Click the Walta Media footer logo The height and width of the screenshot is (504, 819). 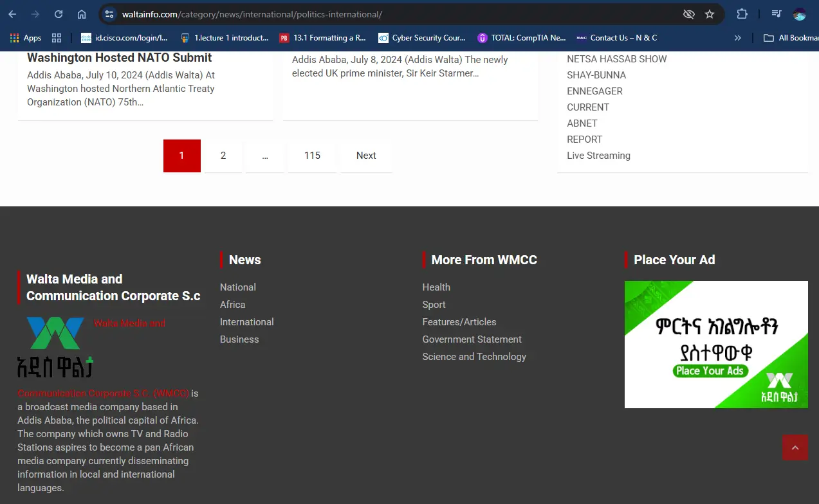click(55, 347)
